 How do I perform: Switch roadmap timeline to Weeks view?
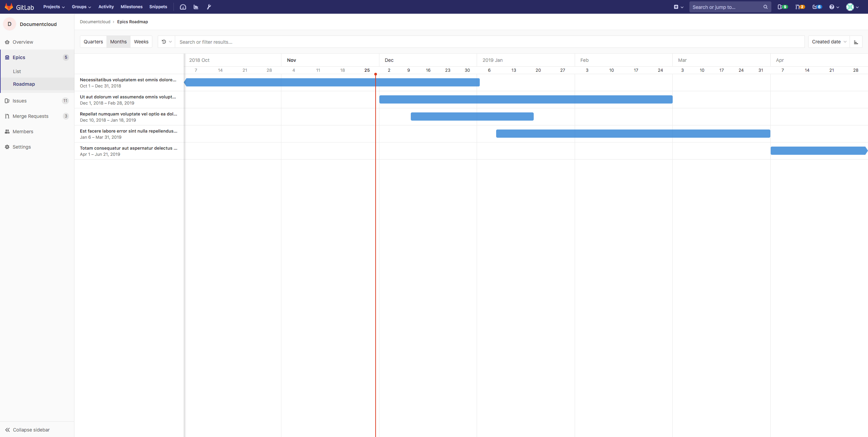tap(141, 41)
